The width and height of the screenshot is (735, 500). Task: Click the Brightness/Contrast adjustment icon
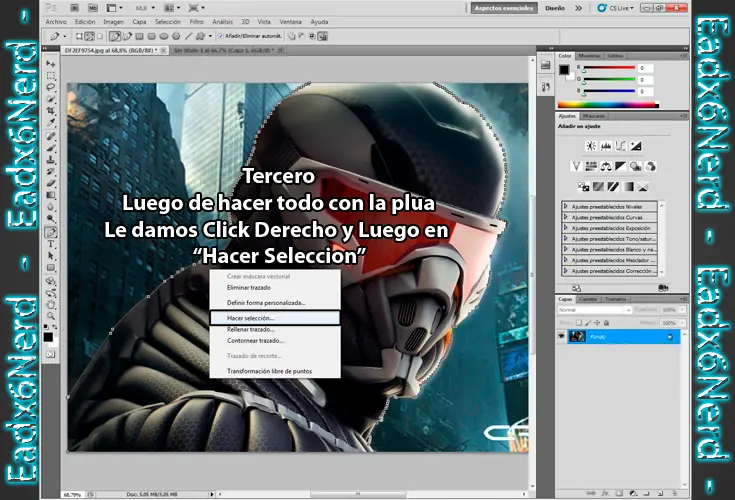tap(591, 146)
